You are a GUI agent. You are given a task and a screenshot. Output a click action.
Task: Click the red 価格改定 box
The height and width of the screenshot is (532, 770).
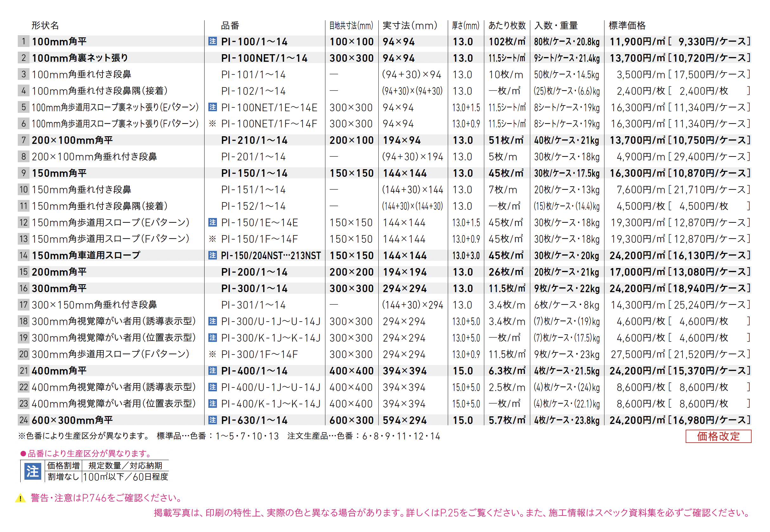tap(718, 436)
